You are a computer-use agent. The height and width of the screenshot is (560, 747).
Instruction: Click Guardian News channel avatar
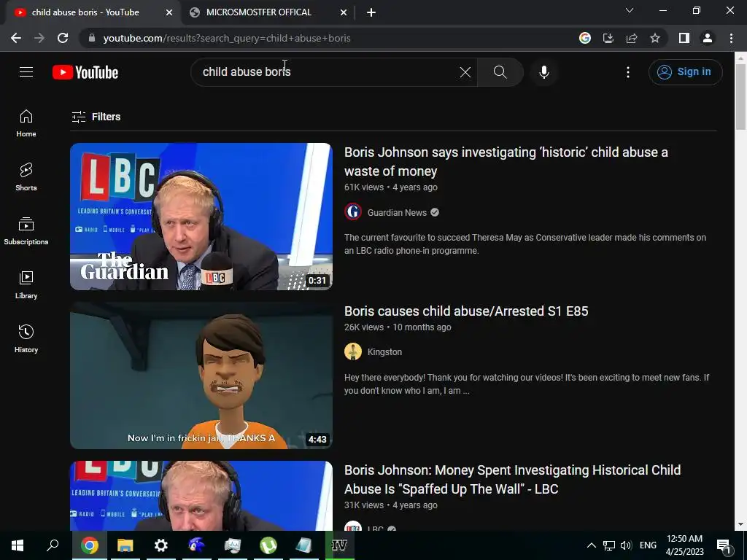click(353, 212)
